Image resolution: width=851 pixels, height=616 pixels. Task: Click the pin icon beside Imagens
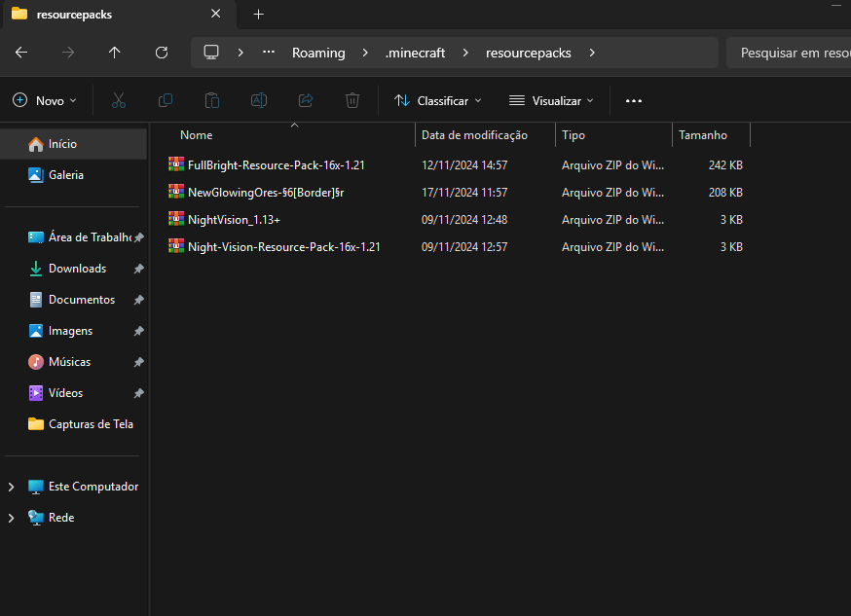[x=139, y=331]
